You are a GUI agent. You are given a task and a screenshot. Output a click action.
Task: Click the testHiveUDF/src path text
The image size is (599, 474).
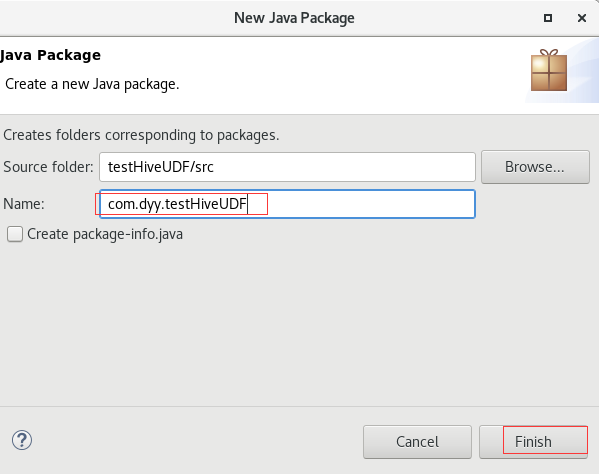160,167
